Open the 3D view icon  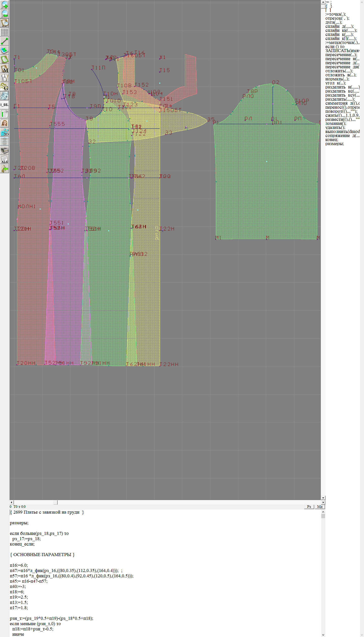click(x=5, y=132)
